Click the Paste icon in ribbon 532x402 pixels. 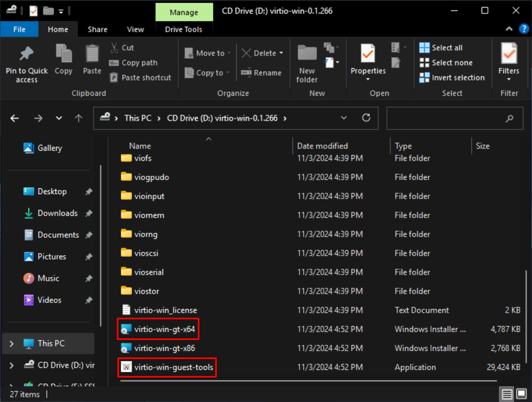pyautogui.click(x=92, y=54)
